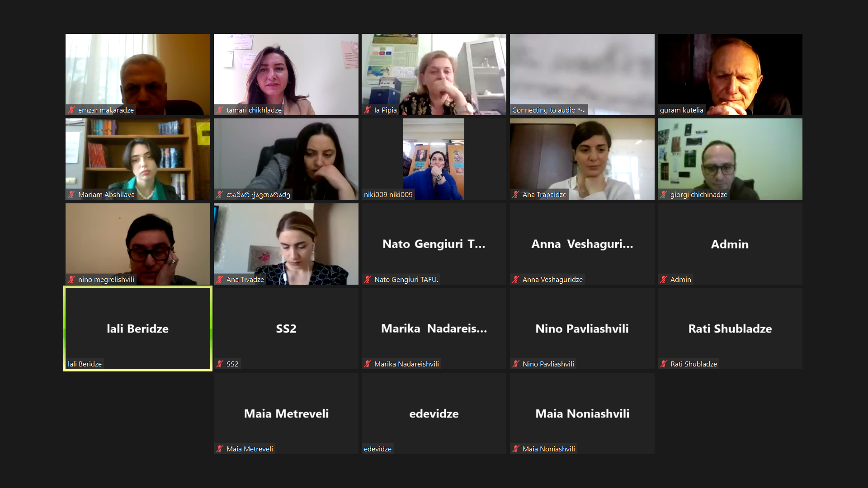Image resolution: width=868 pixels, height=488 pixels.
Task: Click the edevidze participant tile
Action: point(434,413)
